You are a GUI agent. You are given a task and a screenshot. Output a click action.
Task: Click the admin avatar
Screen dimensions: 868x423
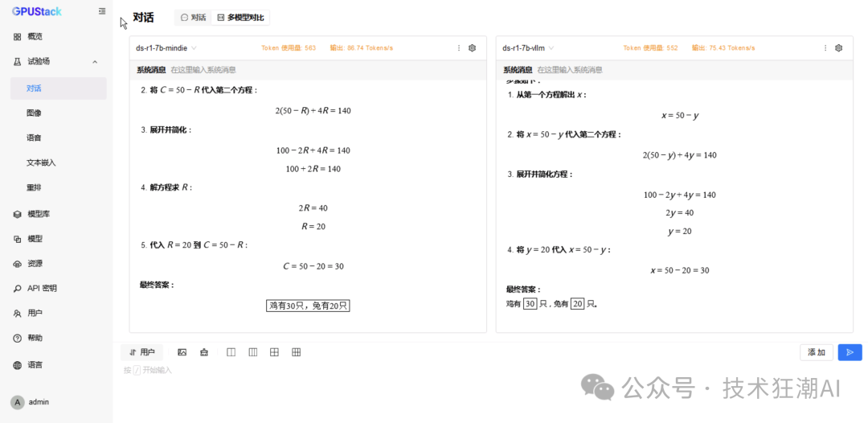tap(18, 402)
